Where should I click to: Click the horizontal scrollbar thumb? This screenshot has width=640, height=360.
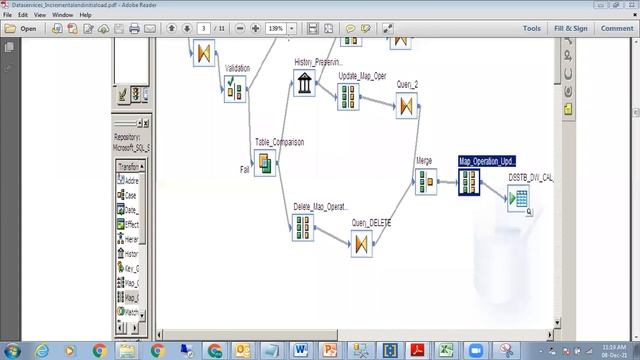(251, 335)
